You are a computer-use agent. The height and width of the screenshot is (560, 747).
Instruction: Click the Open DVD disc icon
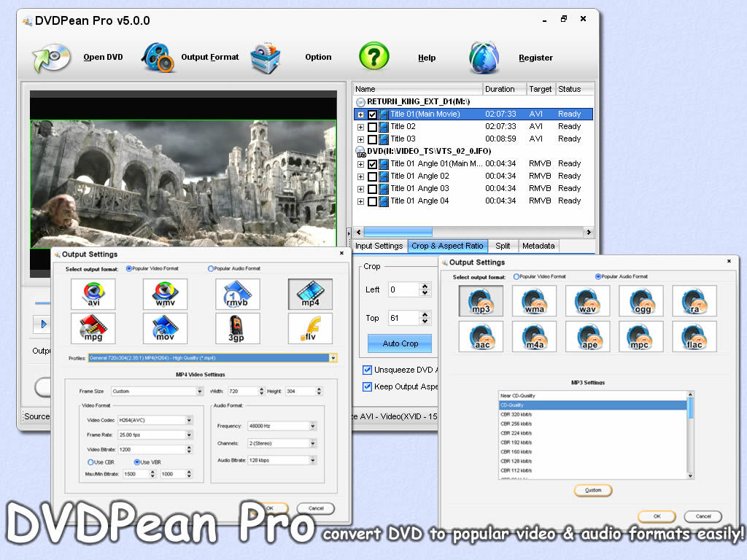[52, 58]
